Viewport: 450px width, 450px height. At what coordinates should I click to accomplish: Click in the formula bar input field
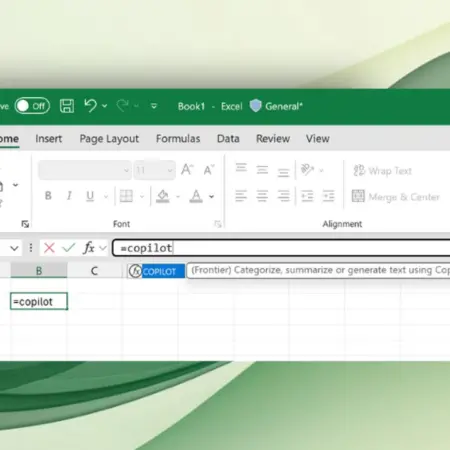point(281,248)
